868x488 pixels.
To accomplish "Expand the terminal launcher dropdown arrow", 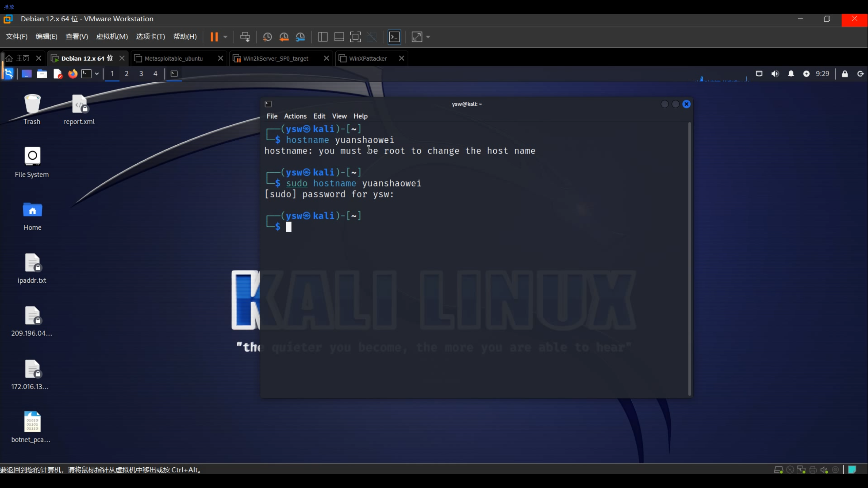I will click(97, 74).
